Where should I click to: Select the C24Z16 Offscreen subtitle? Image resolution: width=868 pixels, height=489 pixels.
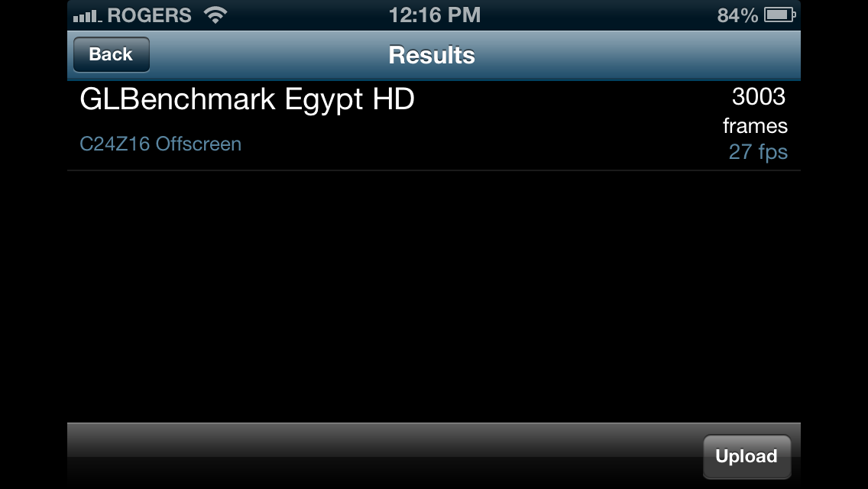[x=160, y=144]
